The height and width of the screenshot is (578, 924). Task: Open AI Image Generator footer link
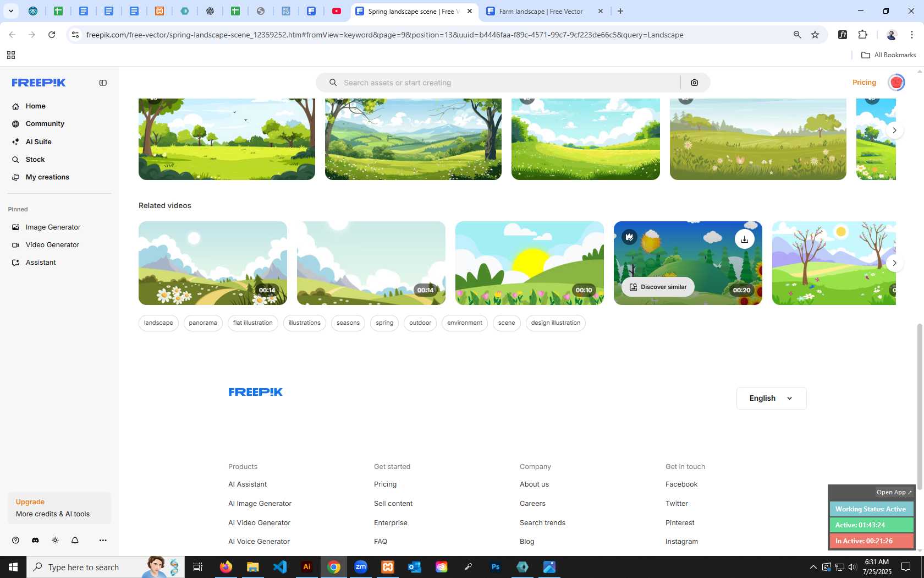click(x=260, y=504)
